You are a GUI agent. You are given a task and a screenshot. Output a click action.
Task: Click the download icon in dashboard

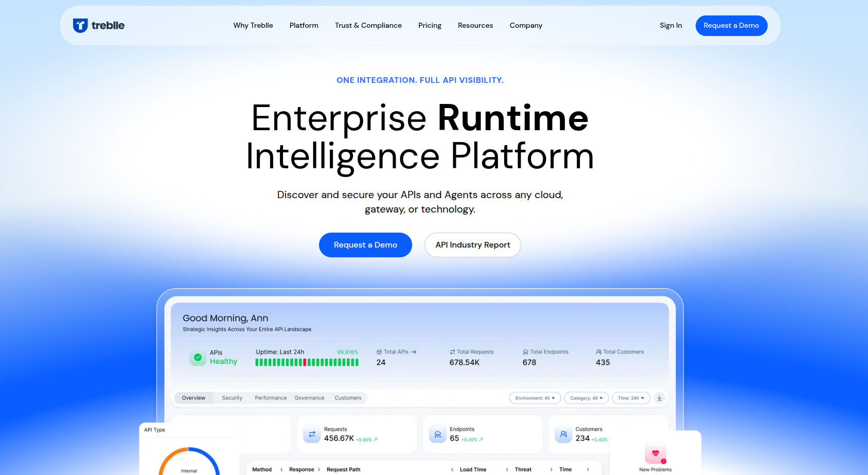pos(659,398)
